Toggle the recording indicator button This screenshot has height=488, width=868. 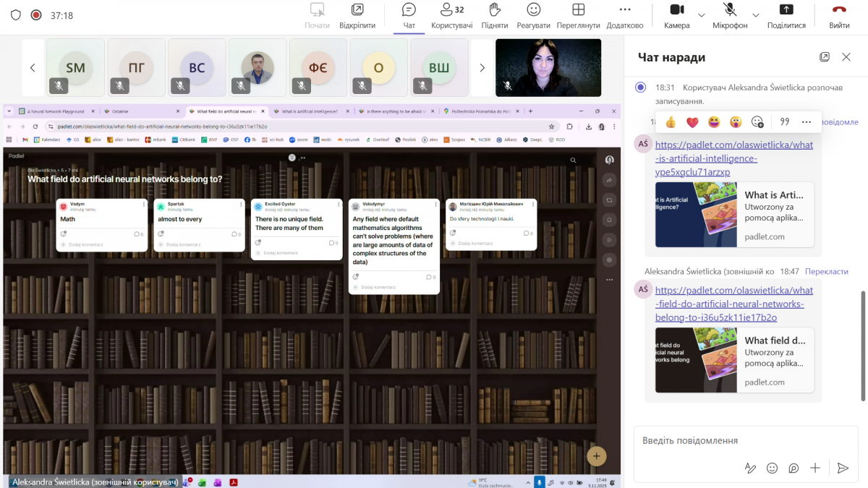(36, 15)
